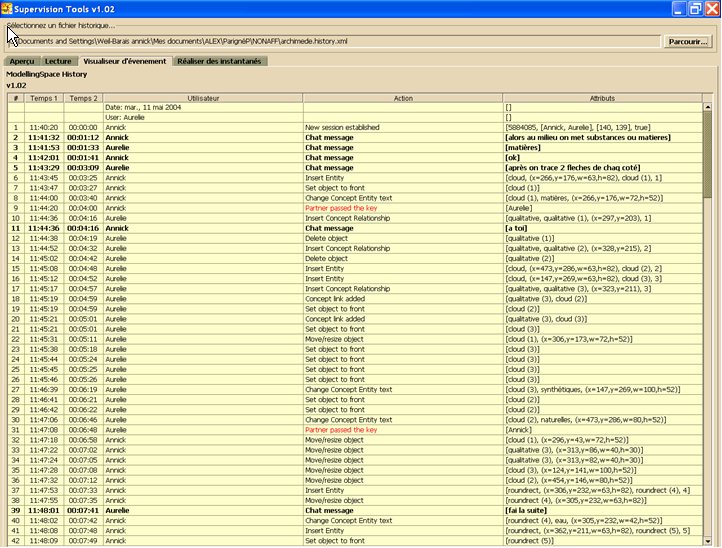Click attribute containing 'naturelles' in row 30
The image size is (722, 548).
(x=603, y=420)
